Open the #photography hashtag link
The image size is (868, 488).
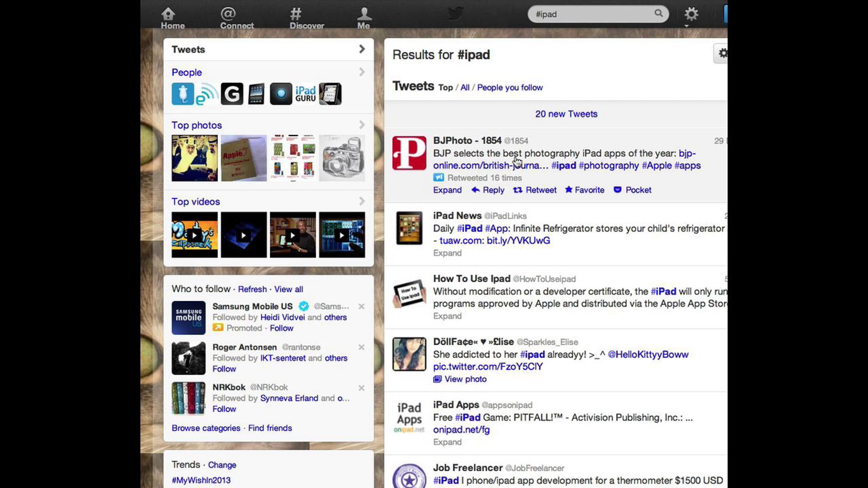(609, 166)
